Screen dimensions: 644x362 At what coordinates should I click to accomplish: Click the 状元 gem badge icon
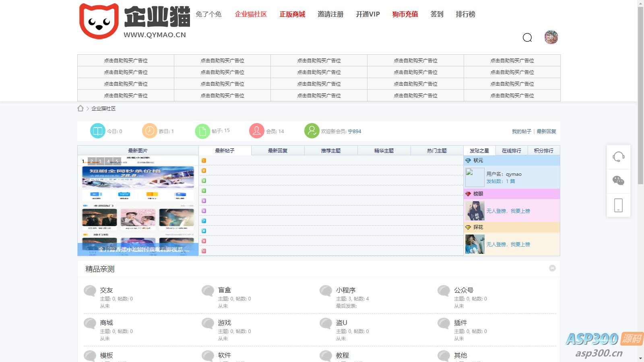point(468,160)
